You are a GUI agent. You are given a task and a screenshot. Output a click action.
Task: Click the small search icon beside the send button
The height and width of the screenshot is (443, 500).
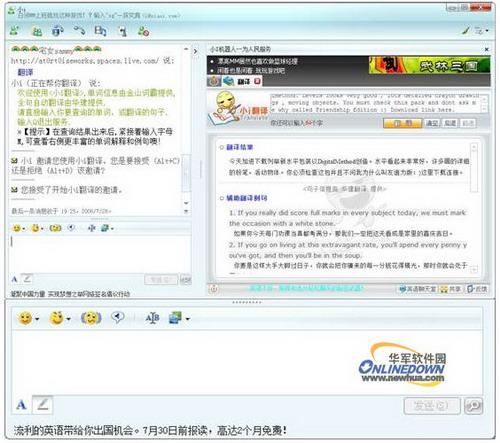coord(186,279)
